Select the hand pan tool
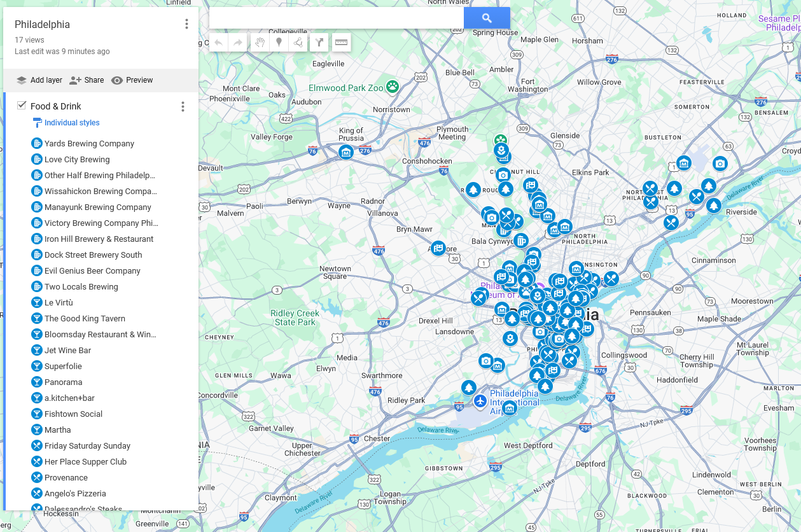801x532 pixels. 260,42
